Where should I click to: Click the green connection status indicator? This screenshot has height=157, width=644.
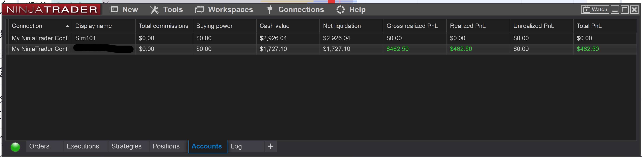point(16,147)
